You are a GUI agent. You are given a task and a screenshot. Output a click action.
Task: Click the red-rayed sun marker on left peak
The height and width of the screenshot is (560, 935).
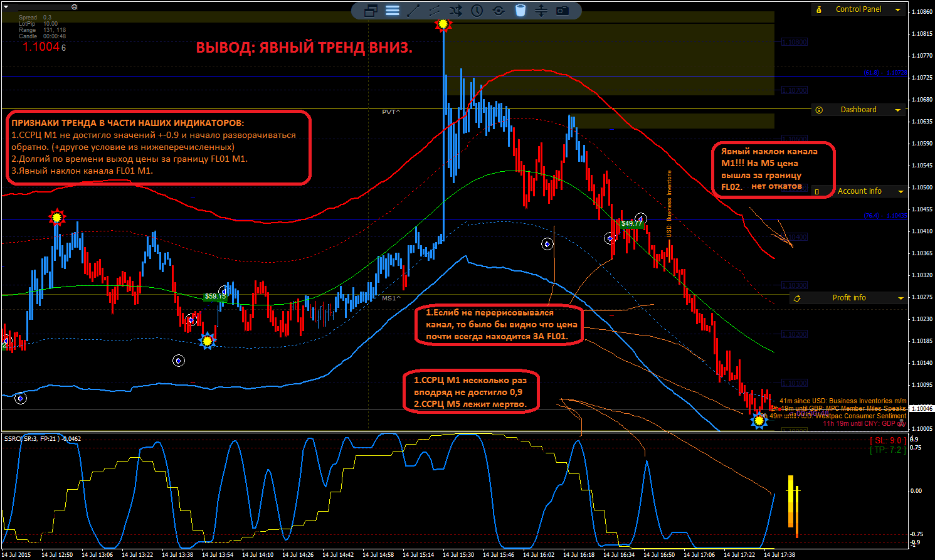[57, 218]
